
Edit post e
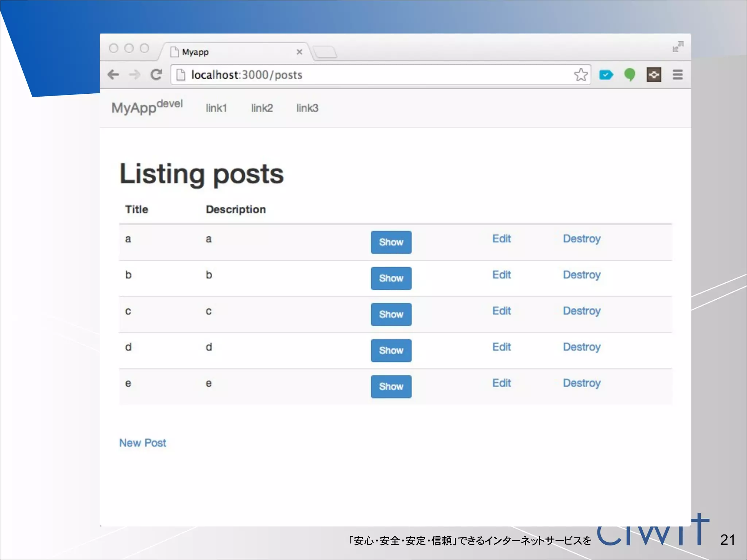click(502, 383)
